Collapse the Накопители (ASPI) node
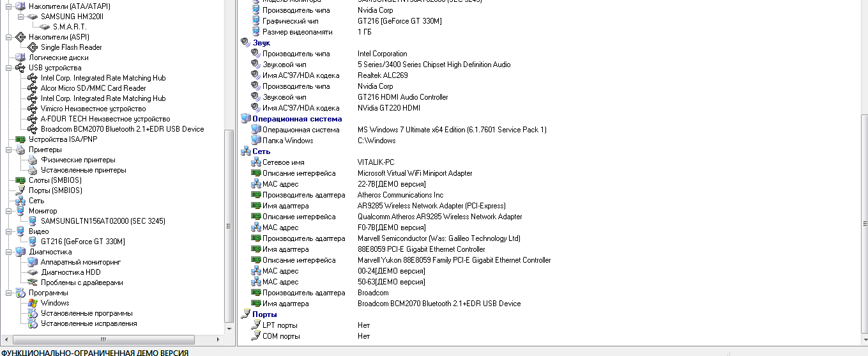Viewport: 868px width, 356px height. coord(8,37)
